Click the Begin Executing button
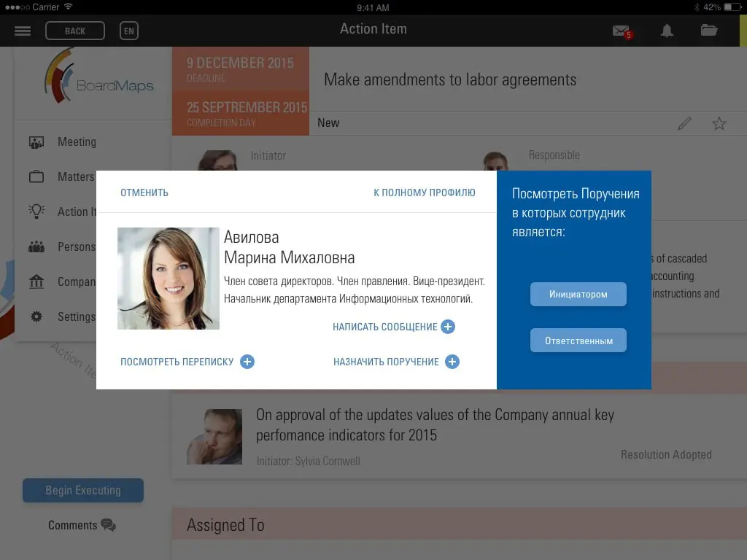 (x=83, y=491)
